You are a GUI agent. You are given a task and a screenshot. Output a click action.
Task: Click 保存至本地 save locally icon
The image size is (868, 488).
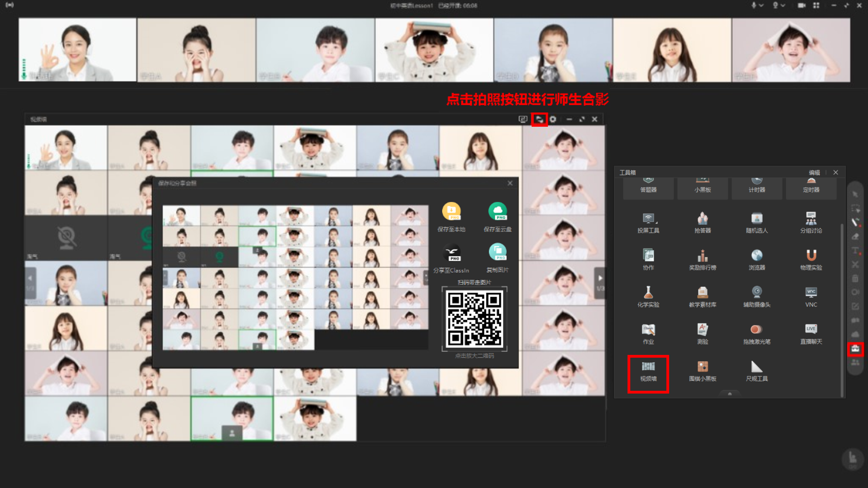coord(451,211)
